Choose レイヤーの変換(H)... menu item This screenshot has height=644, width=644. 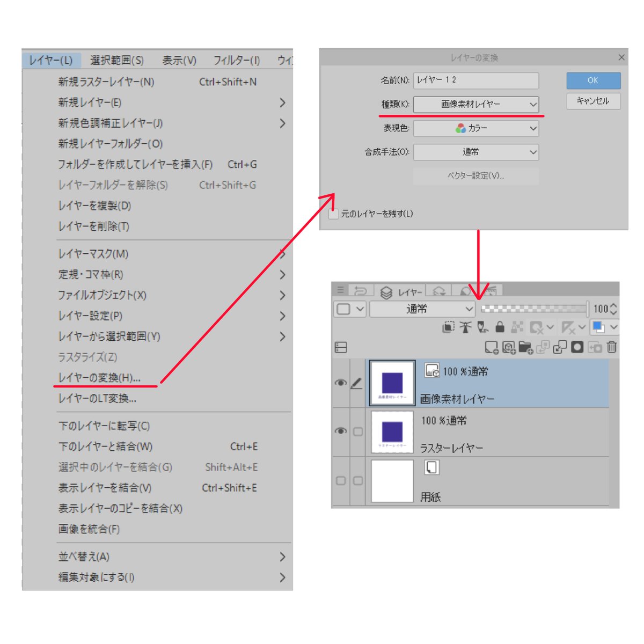point(100,378)
